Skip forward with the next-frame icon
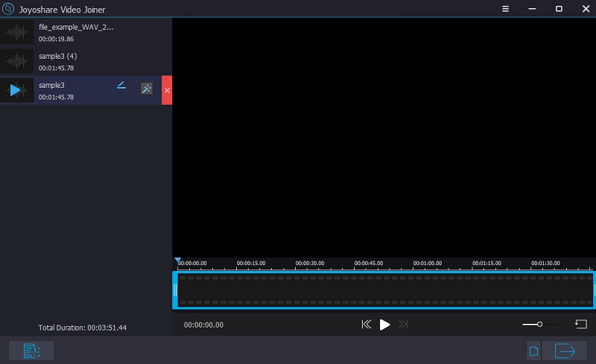 (x=403, y=325)
